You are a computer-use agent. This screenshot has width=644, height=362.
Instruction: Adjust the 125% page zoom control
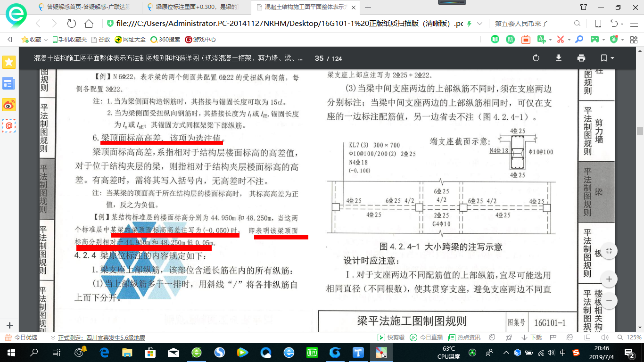[x=630, y=337]
